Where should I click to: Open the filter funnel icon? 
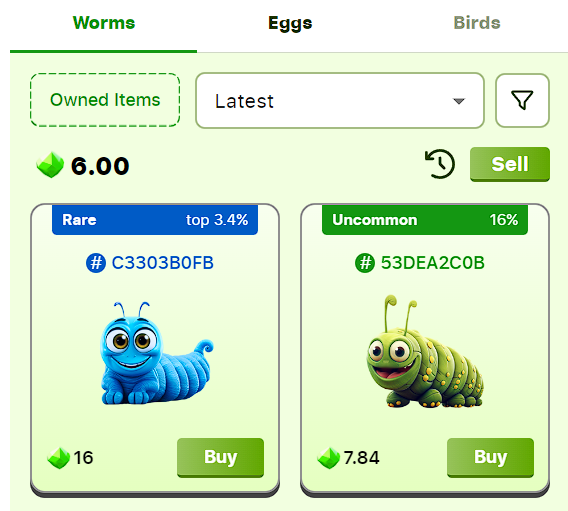pos(522,100)
